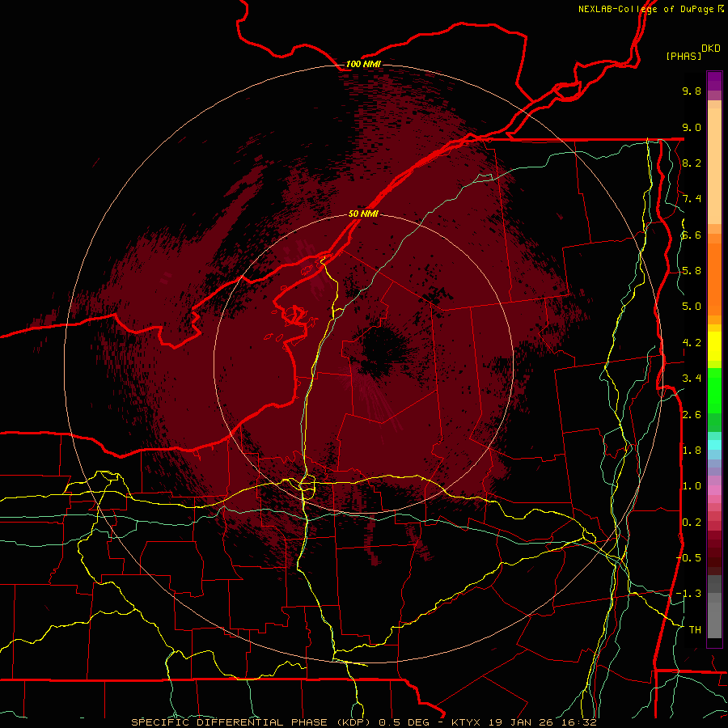Click the 3.4 scale value
The image size is (728, 728).
[692, 379]
